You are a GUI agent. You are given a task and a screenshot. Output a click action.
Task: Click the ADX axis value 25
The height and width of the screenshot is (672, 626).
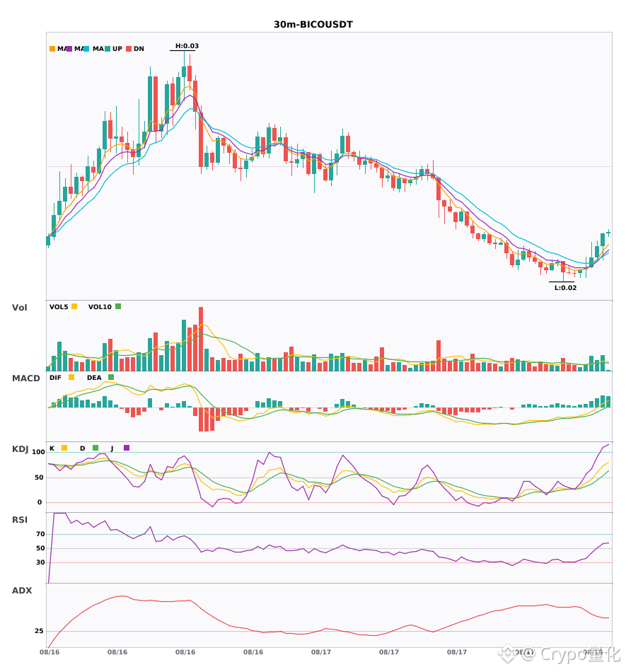(x=39, y=631)
